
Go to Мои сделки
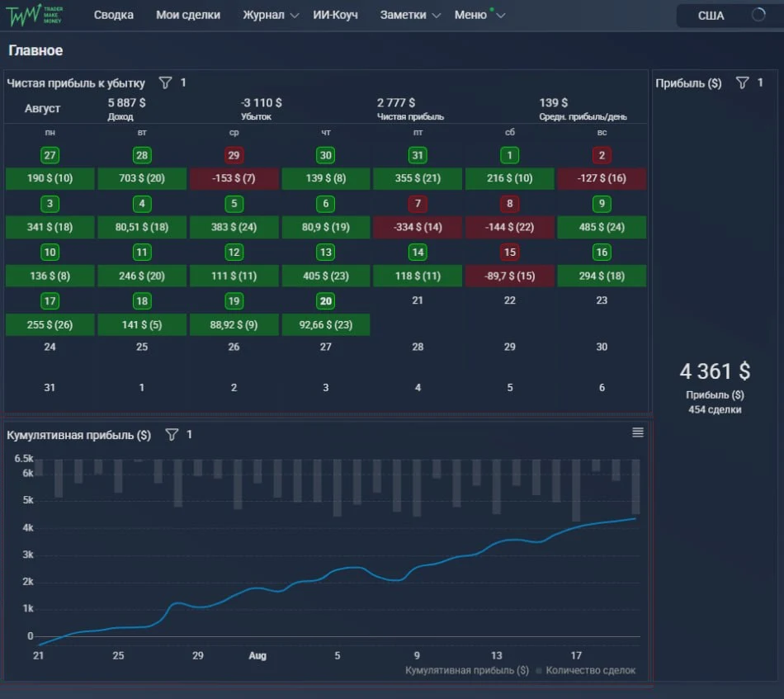pos(188,15)
